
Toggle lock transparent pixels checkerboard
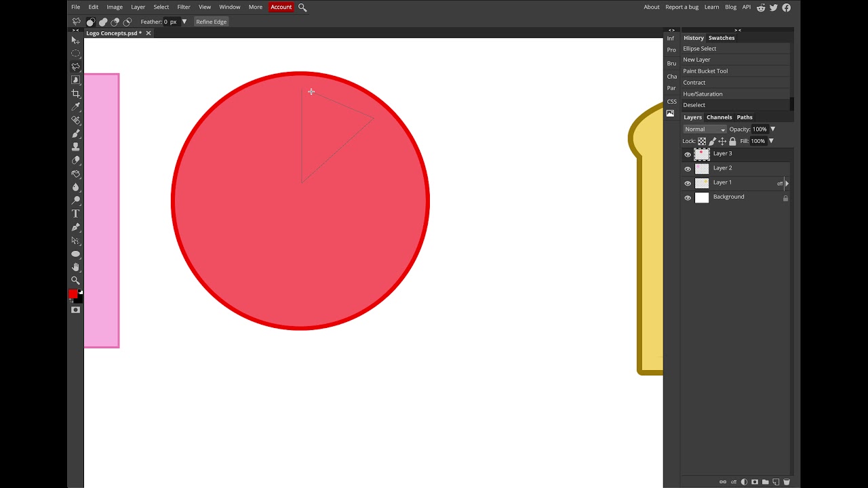[x=702, y=141]
